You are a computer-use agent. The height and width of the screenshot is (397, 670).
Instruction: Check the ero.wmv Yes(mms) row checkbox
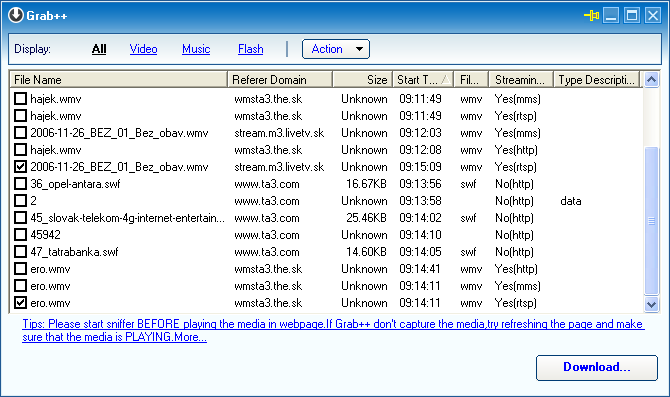20,286
